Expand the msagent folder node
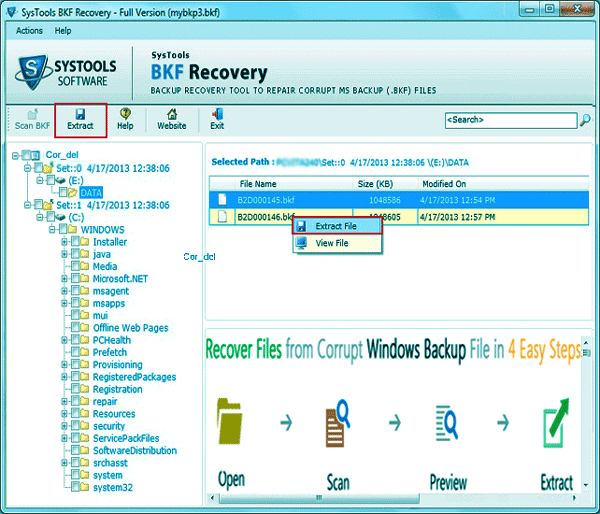Viewport: 600px width, 514px height. pyautogui.click(x=64, y=291)
